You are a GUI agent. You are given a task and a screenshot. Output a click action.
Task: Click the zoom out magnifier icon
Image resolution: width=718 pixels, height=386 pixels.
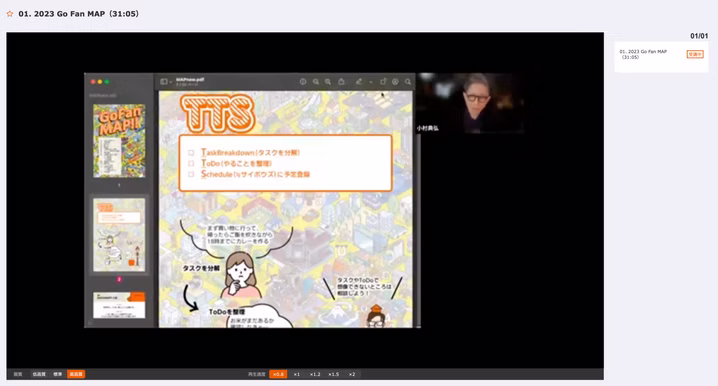click(316, 82)
